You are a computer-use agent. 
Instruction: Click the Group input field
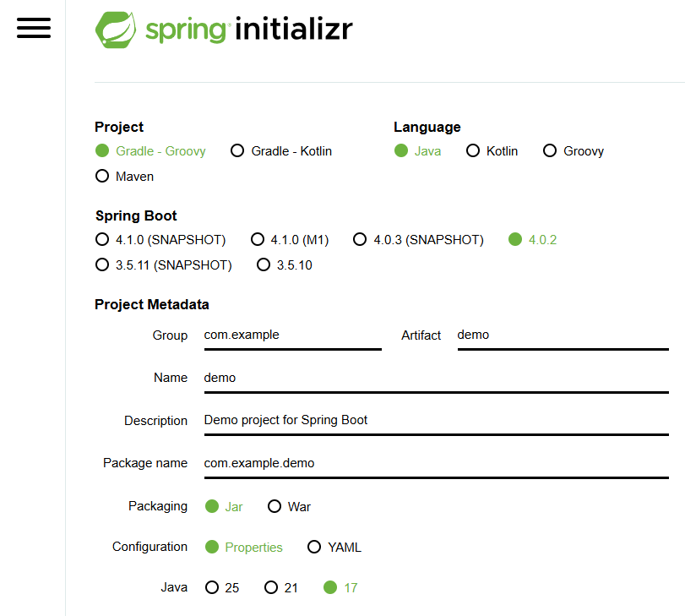[291, 335]
